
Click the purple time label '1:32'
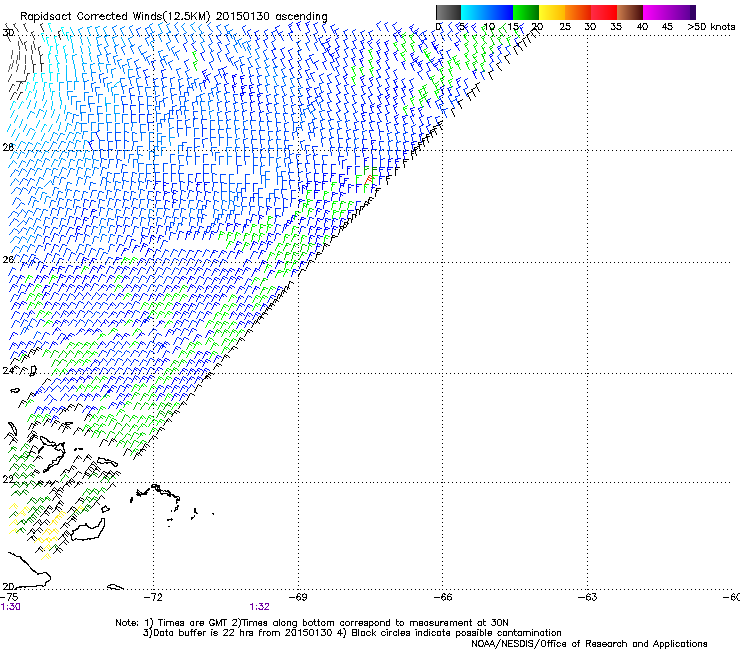click(x=260, y=607)
